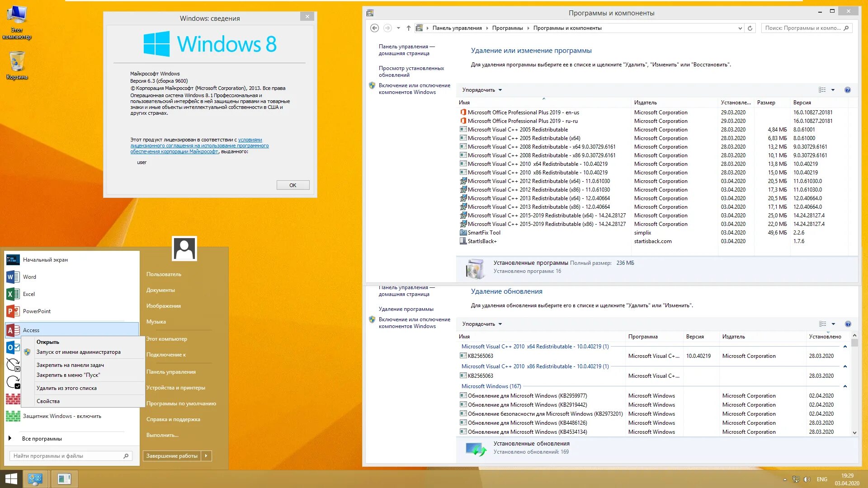Click volume speaker tray icon

point(807,479)
